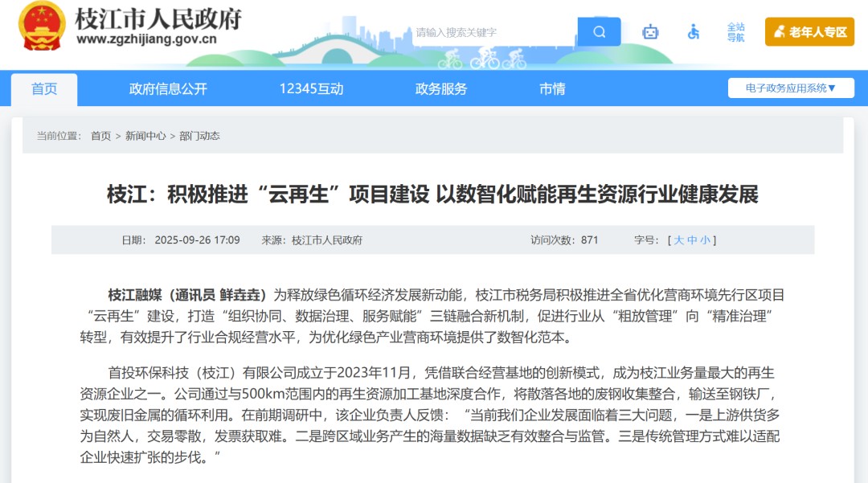Click 部门动态 breadcrumb link

pos(199,136)
